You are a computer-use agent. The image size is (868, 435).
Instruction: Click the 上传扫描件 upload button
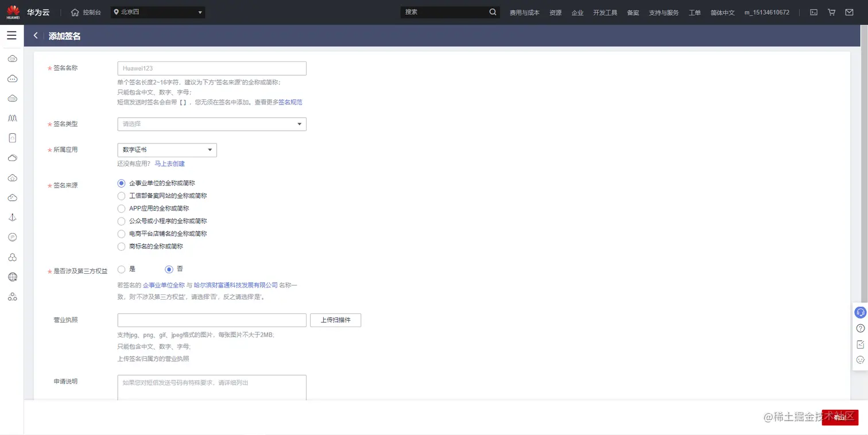[x=335, y=320]
